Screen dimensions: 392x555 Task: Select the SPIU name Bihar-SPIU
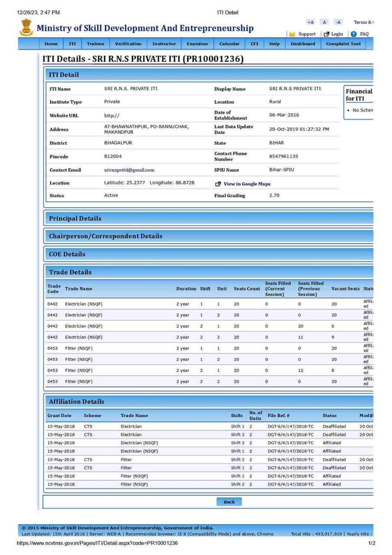tap(281, 170)
